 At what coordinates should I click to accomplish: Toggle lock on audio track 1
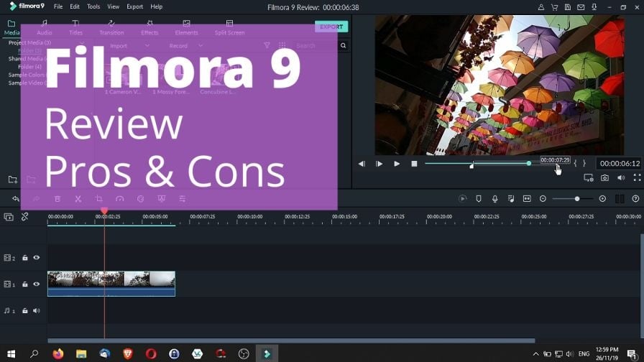[x=24, y=311]
